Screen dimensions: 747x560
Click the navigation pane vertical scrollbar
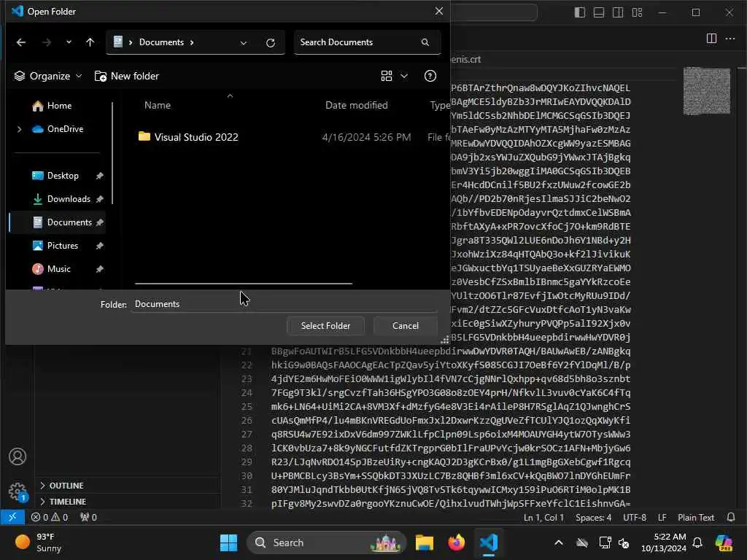[112, 153]
